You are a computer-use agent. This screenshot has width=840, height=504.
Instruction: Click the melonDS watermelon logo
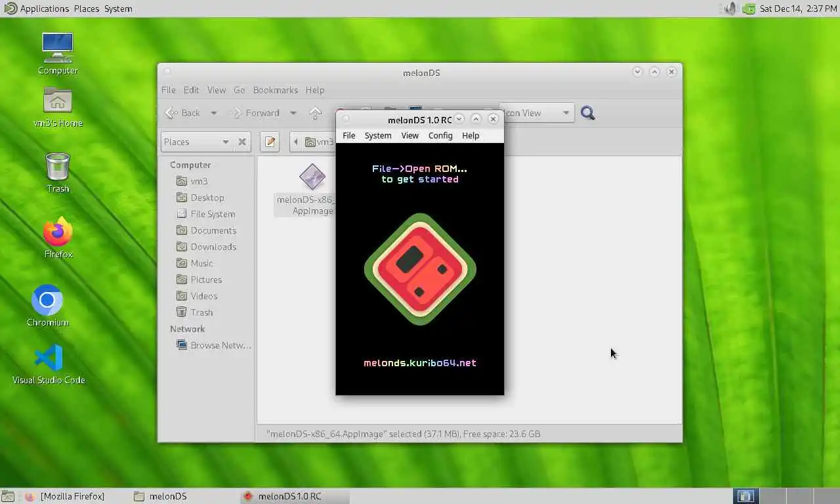pos(420,269)
